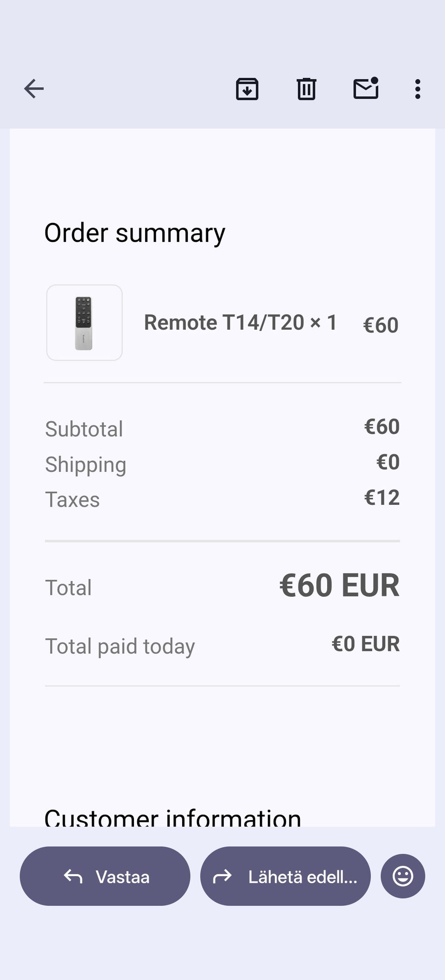
Task: Delete the email with trash icon
Action: tap(306, 89)
